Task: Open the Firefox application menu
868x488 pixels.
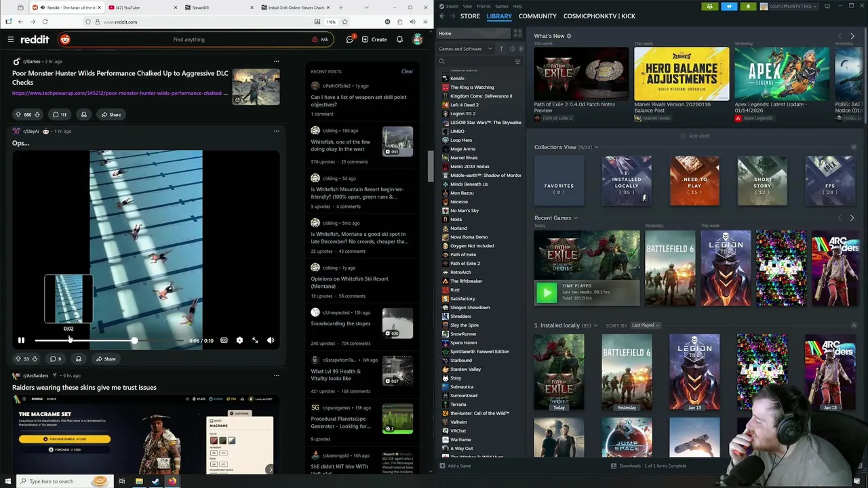Action: click(425, 22)
